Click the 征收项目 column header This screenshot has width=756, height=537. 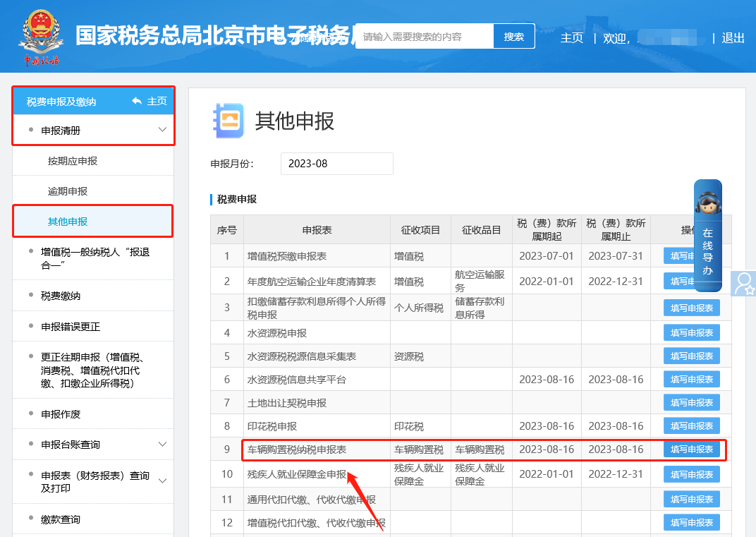(420, 230)
